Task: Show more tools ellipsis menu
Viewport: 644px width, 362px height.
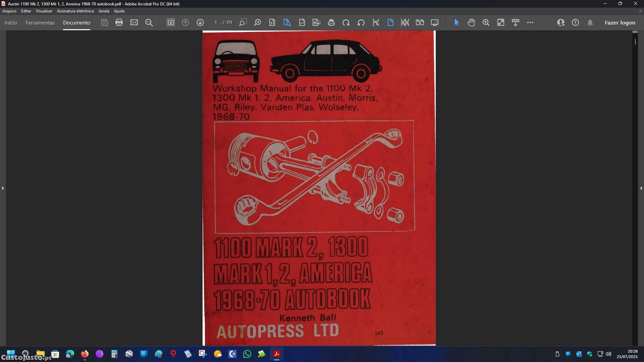Action: [530, 22]
